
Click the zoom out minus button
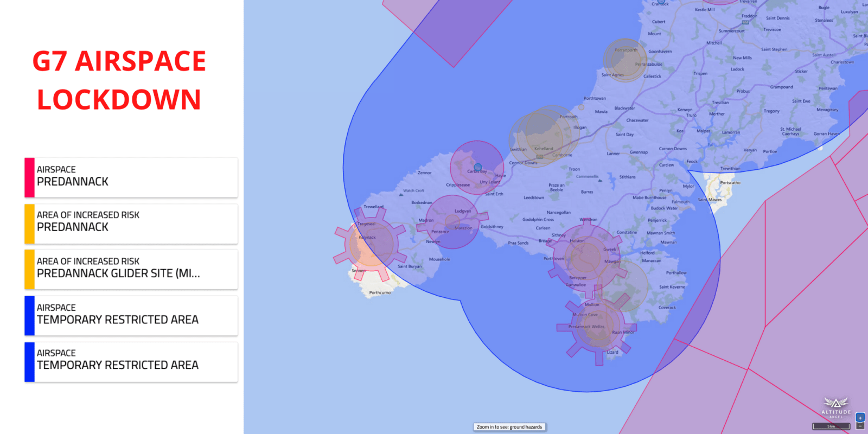(860, 426)
